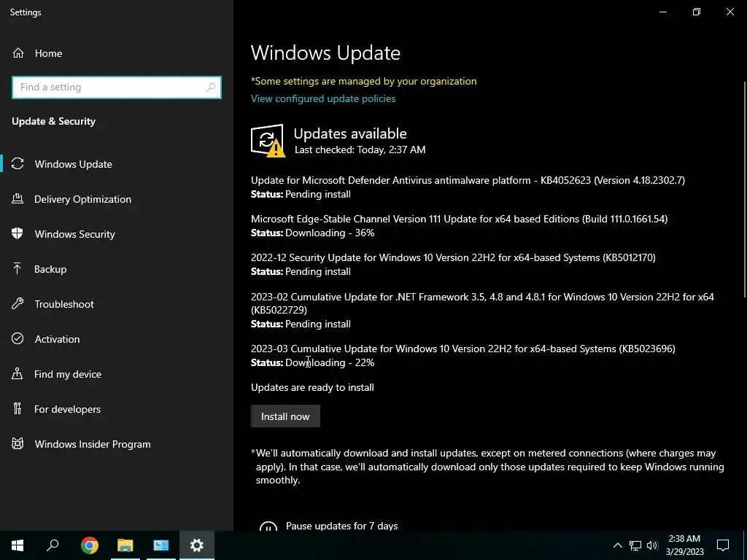Click the Last checked: Today, 2:37 AM text

[x=360, y=149]
